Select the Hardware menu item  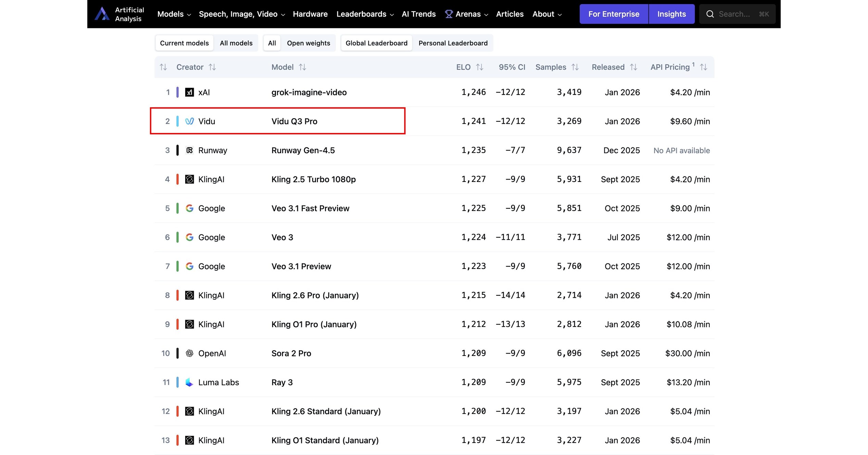310,14
